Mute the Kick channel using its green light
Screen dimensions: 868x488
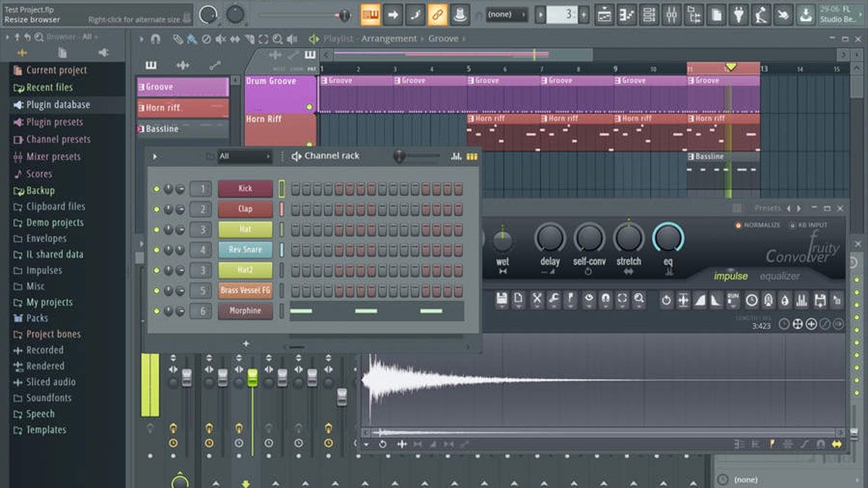coord(156,189)
